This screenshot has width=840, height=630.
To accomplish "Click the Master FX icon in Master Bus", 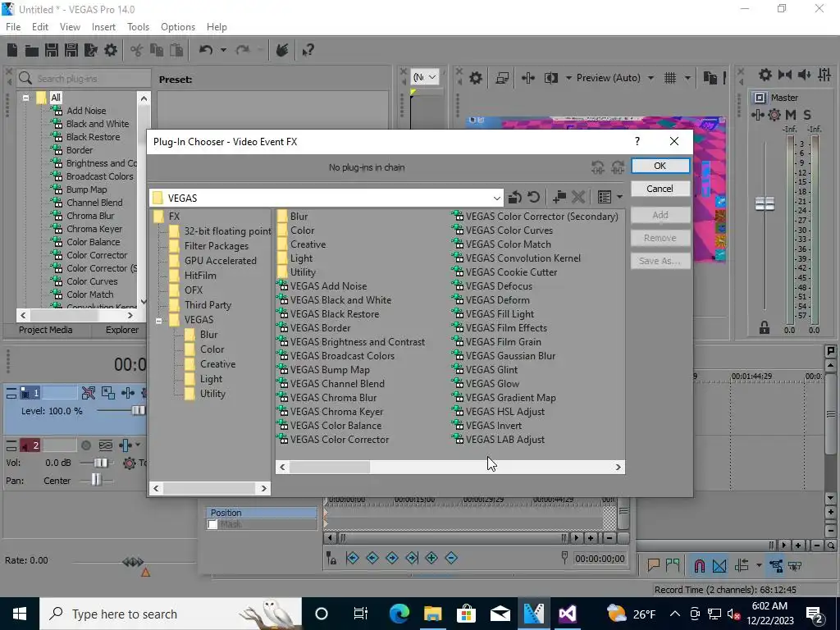I will [x=758, y=115].
